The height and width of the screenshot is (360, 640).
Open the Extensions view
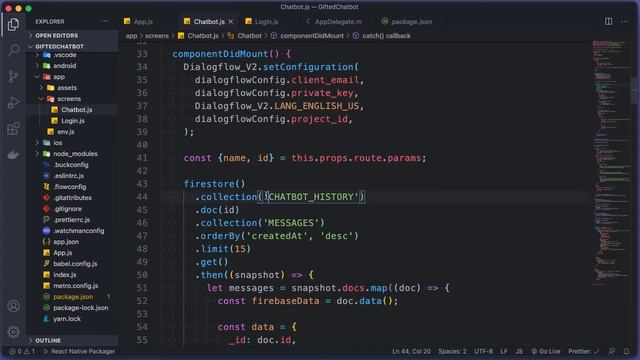pos(13,129)
